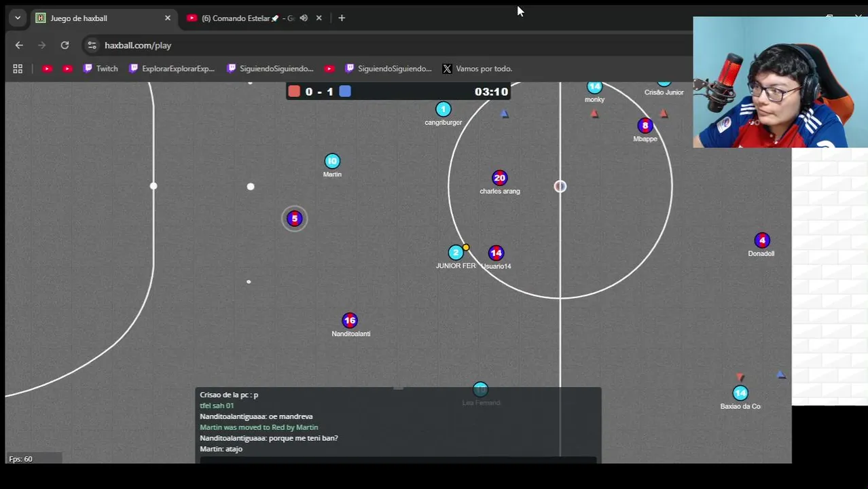The image size is (868, 489).
Task: Open the ExplorarExplorarExp... Twitch bookmark
Action: [x=172, y=69]
